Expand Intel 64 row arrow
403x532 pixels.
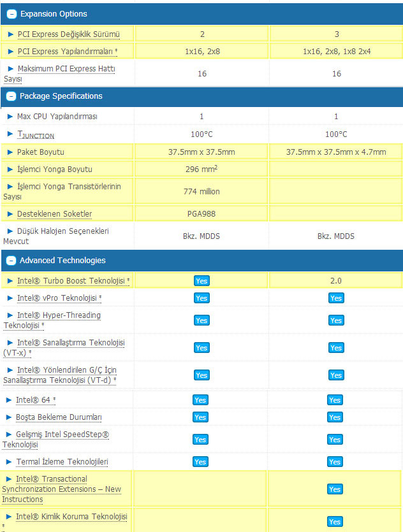(9, 400)
